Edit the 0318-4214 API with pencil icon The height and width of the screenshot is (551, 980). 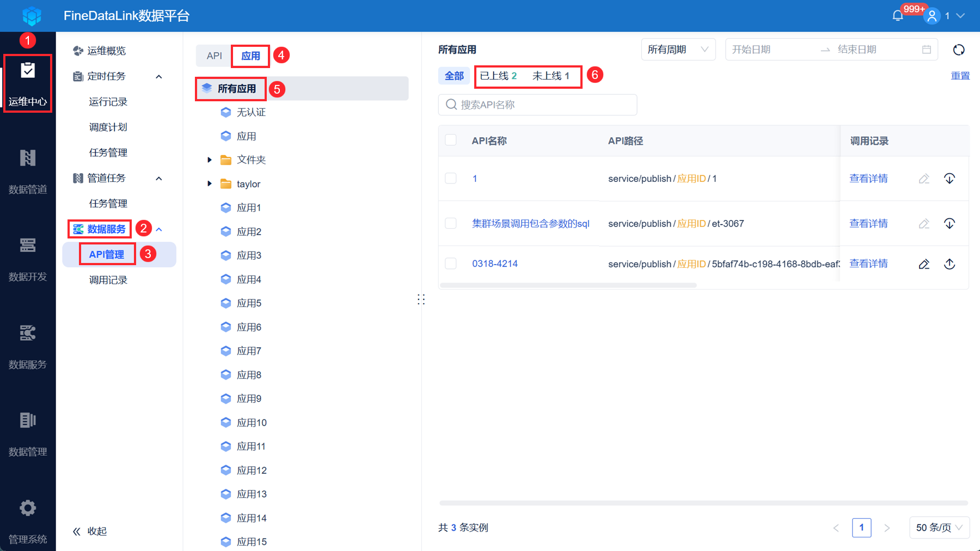coord(924,264)
